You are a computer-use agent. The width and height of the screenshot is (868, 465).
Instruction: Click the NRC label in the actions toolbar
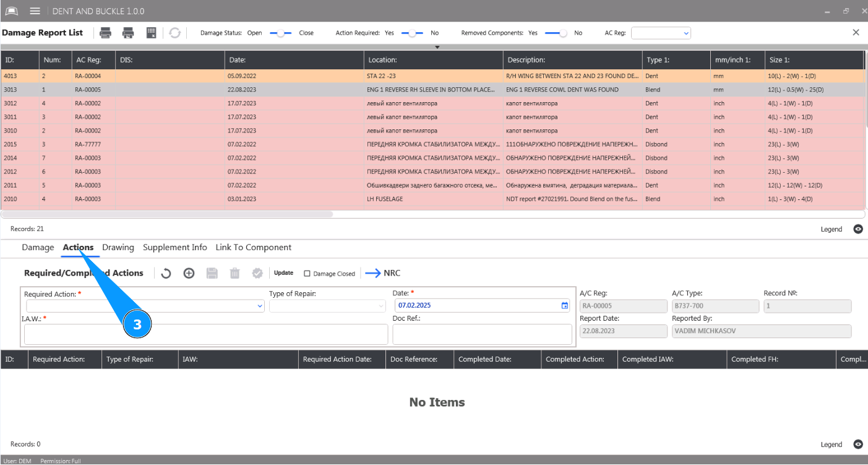coord(392,273)
